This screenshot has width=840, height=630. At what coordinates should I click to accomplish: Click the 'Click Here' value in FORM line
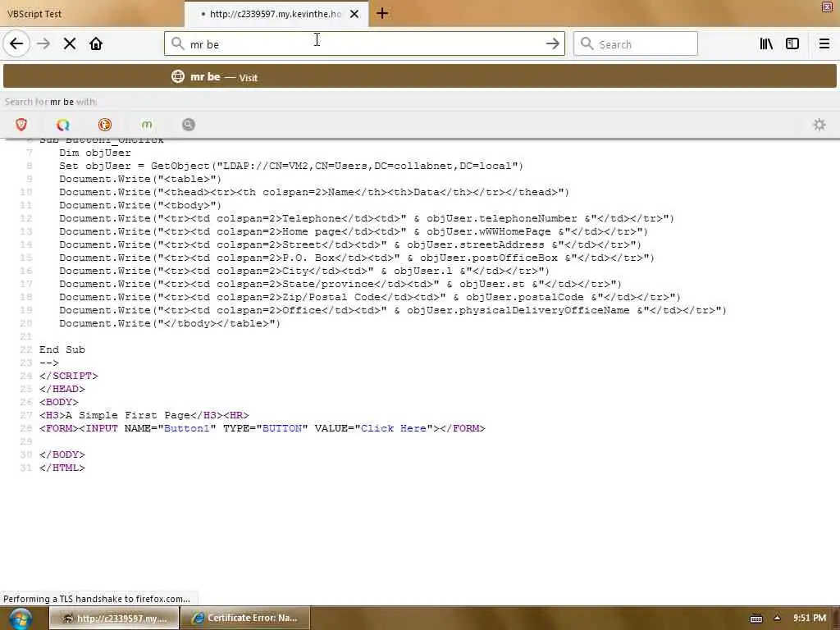(x=394, y=428)
